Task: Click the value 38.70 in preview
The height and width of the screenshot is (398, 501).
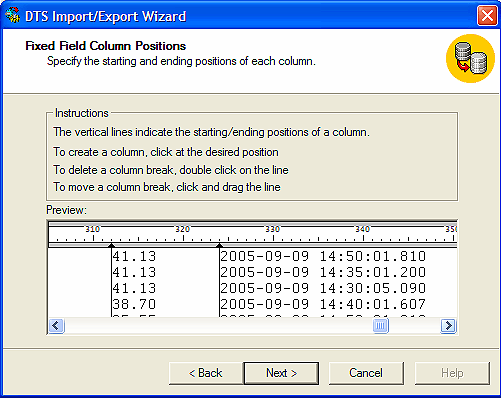Action: pos(134,304)
